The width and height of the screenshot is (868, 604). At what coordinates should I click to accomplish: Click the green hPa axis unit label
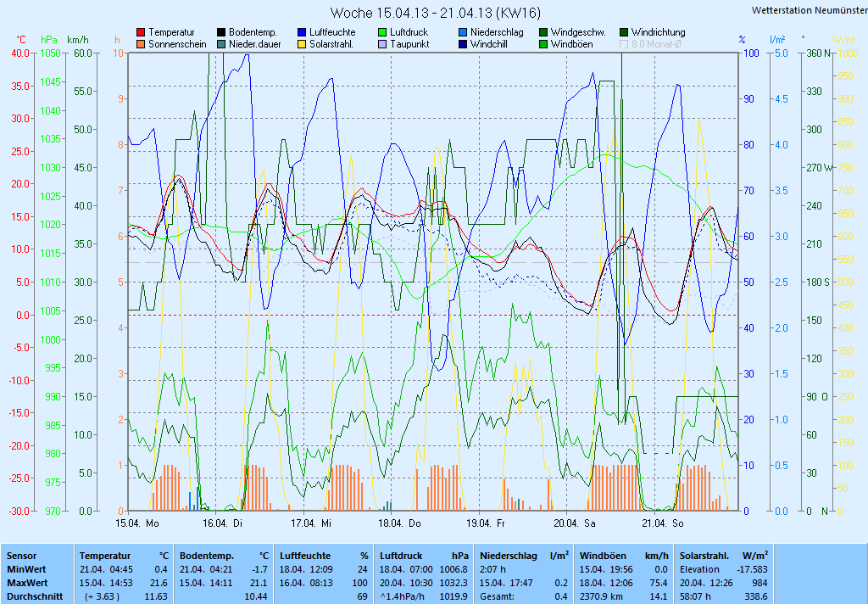point(49,40)
